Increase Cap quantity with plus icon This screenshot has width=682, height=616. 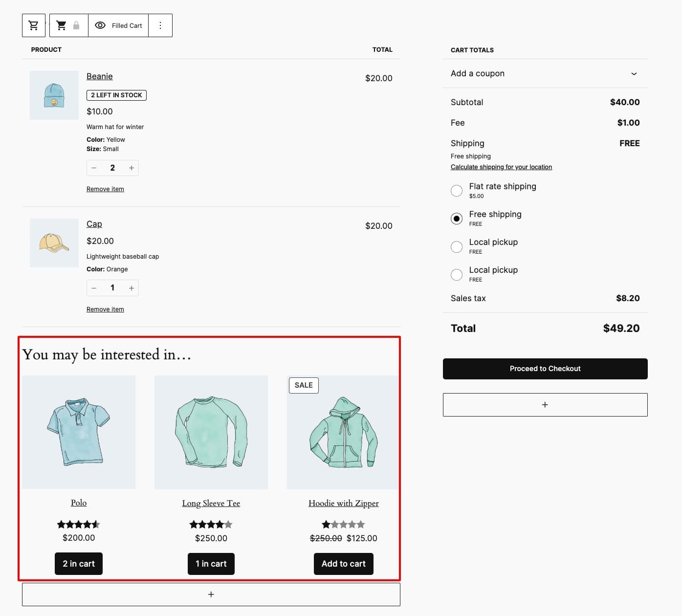[132, 288]
